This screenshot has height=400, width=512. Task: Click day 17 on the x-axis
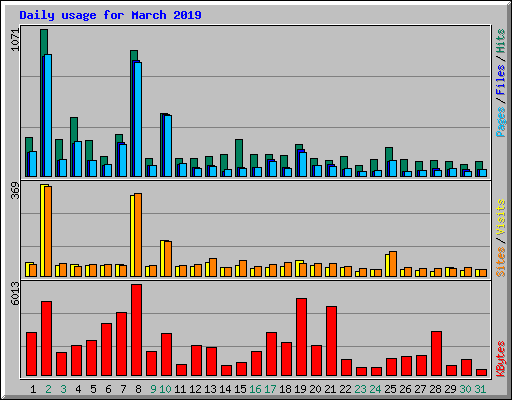tap(270, 389)
